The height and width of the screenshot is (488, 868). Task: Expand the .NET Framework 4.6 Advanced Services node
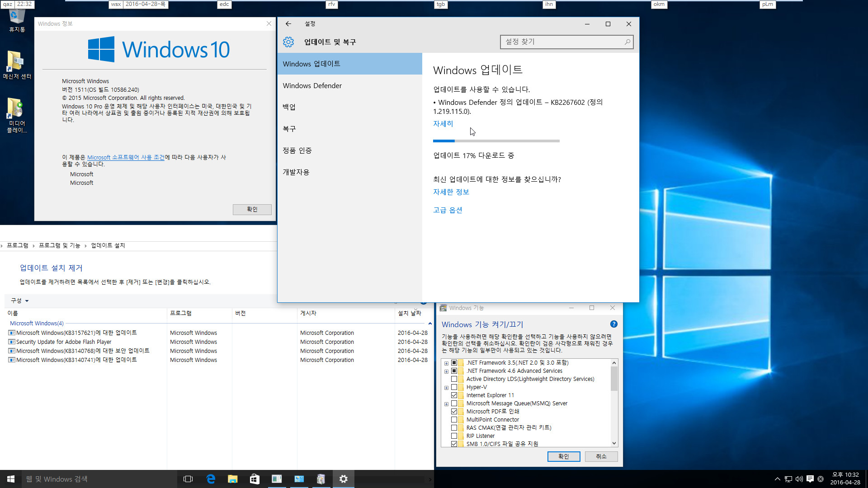[446, 371]
